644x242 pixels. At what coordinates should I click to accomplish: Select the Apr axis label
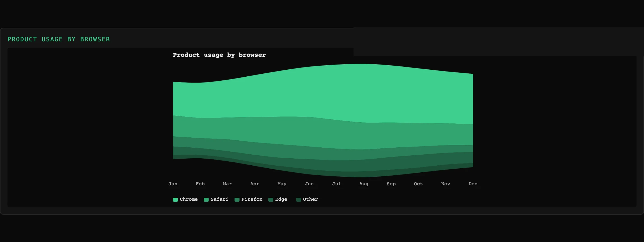255,184
